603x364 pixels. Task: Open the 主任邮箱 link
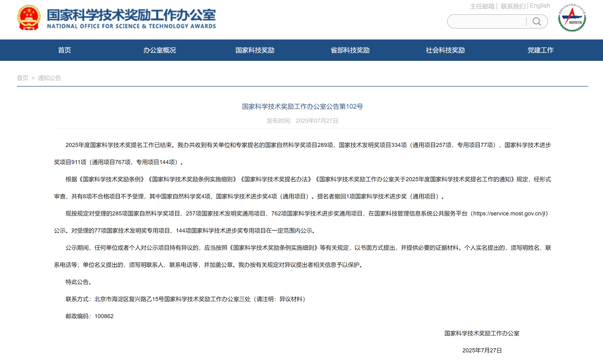pos(482,6)
